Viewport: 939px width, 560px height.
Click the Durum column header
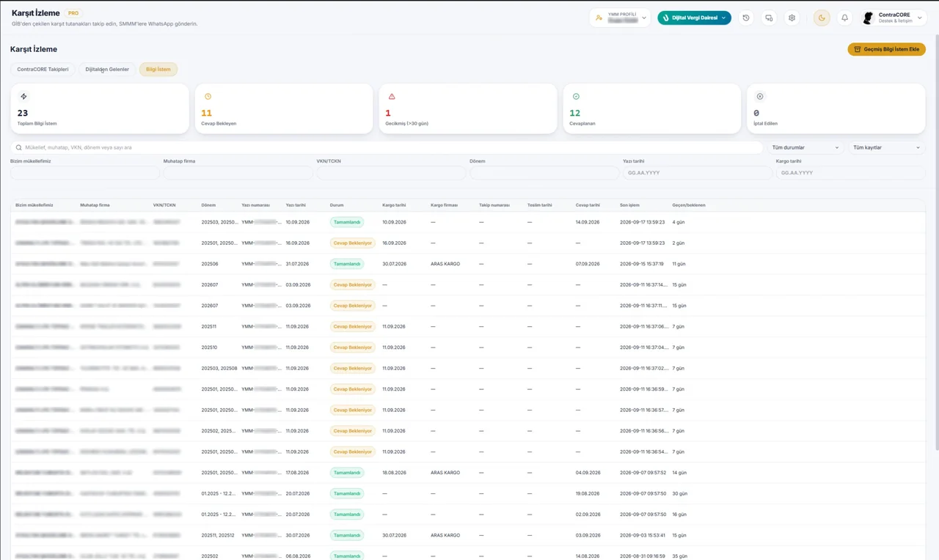tap(337, 205)
